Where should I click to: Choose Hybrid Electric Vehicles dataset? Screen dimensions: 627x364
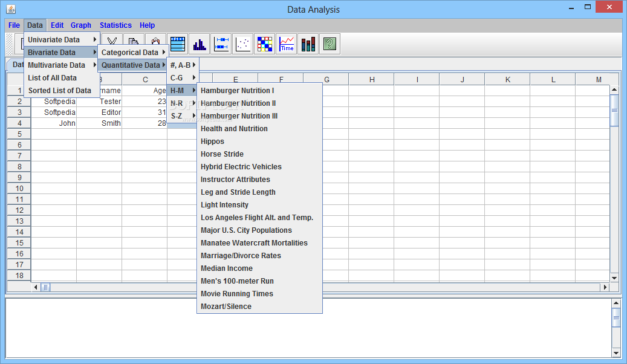coord(259,167)
